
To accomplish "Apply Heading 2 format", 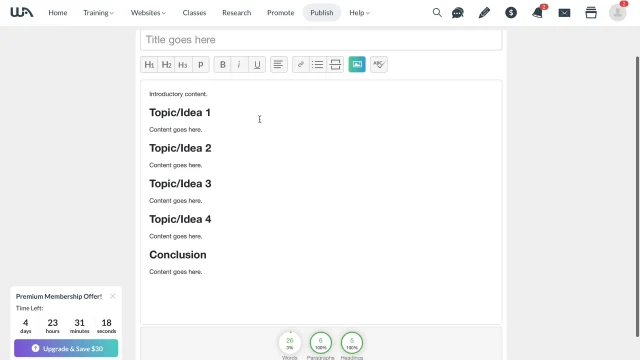I will [166, 64].
